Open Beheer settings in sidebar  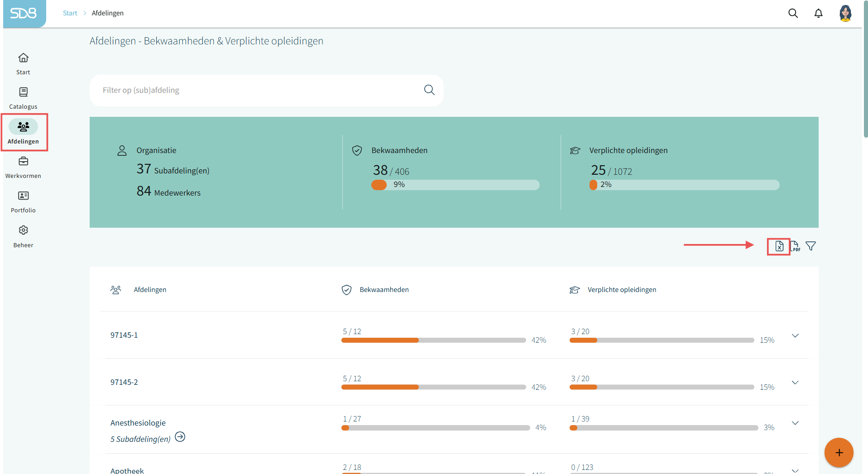23,237
